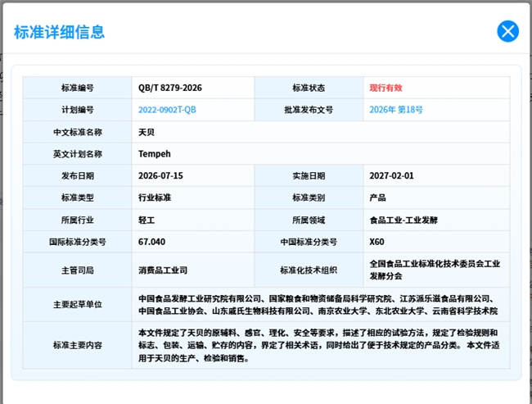Click the 主要起草单位 organizations text
The width and height of the screenshot is (532, 404).
point(318,305)
